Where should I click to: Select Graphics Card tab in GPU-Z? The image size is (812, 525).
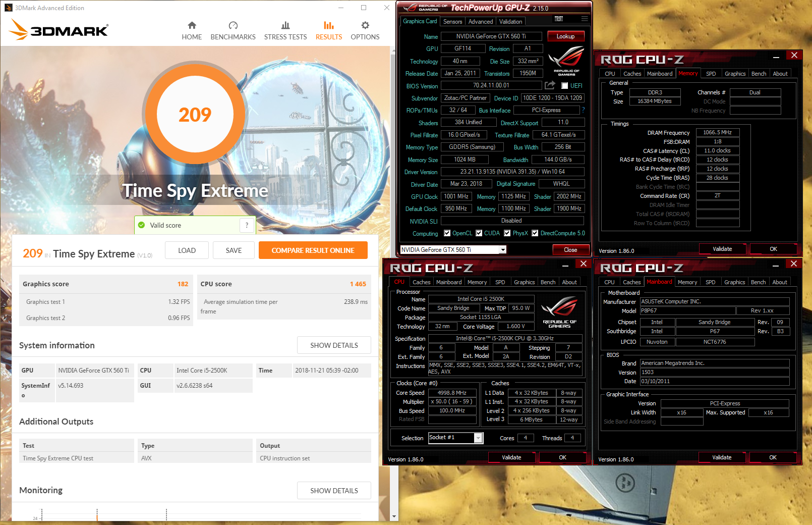pos(420,21)
